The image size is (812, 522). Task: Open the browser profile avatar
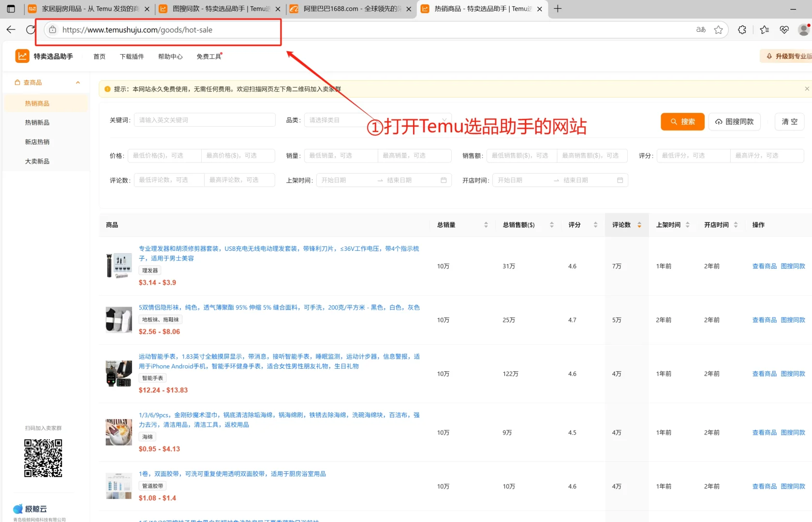(x=803, y=29)
